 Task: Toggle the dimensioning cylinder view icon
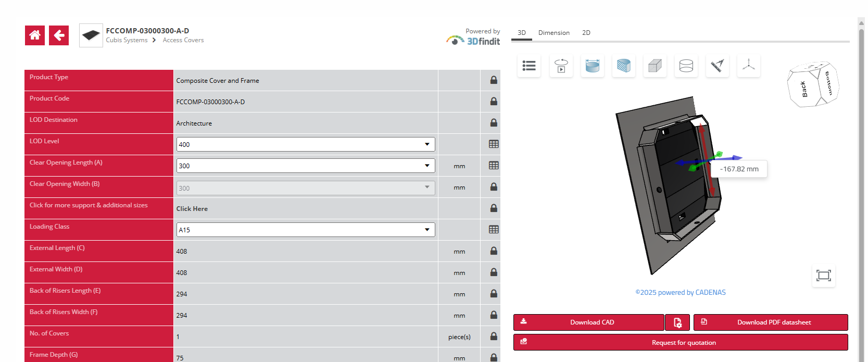coord(593,66)
